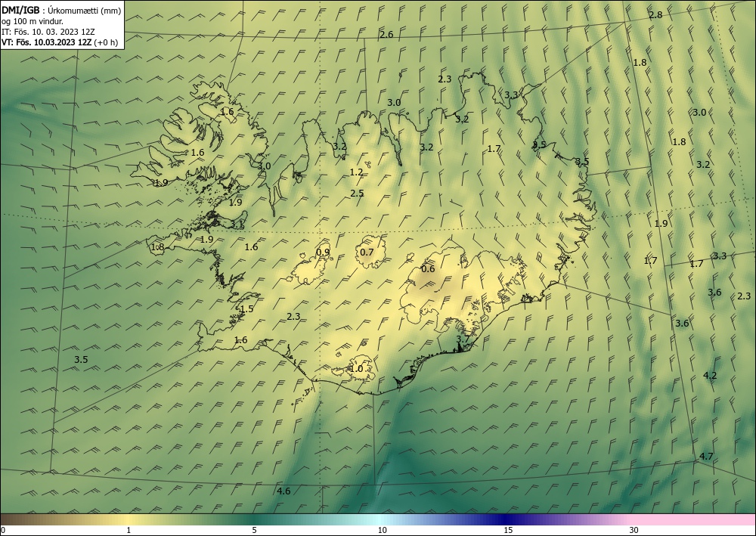Select the 1.5 value label

point(247,309)
